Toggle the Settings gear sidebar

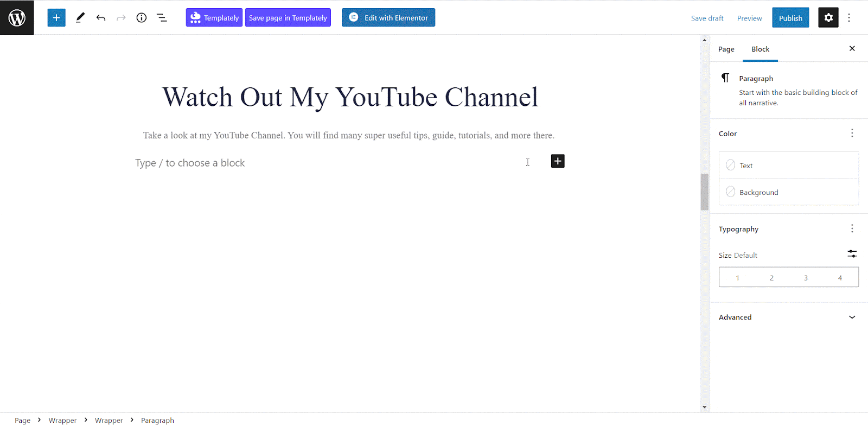tap(828, 17)
